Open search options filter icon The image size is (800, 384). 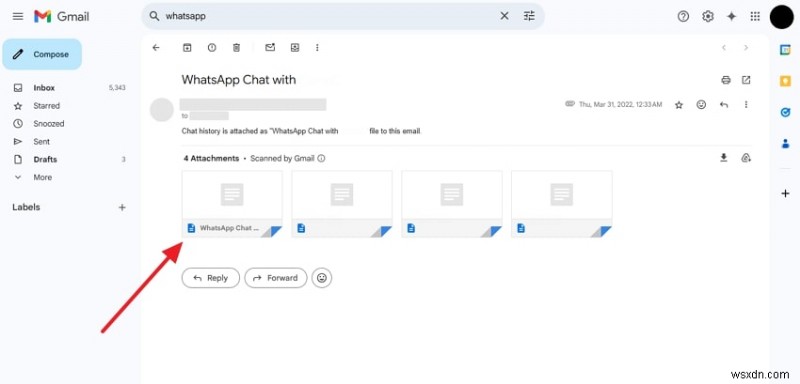529,16
